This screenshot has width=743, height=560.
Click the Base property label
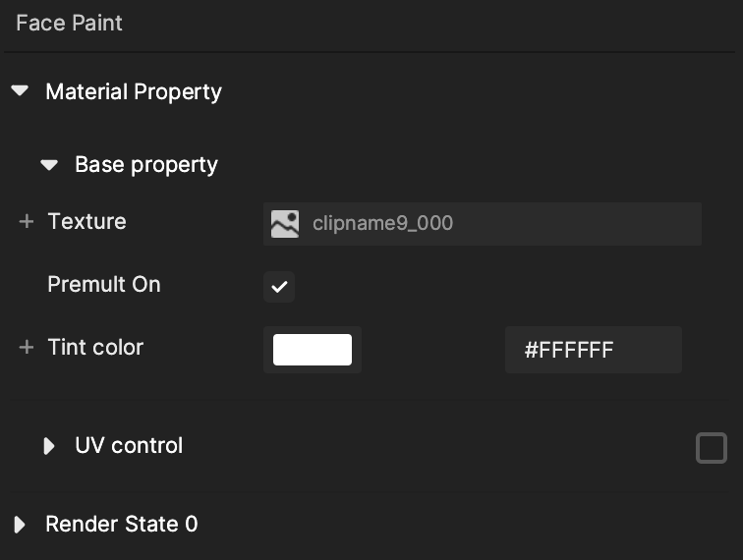point(146,165)
